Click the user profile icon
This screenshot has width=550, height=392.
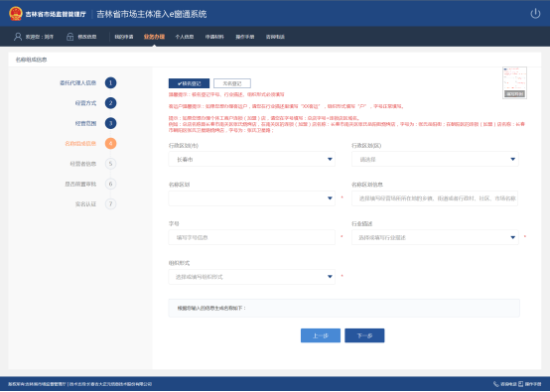(x=18, y=37)
